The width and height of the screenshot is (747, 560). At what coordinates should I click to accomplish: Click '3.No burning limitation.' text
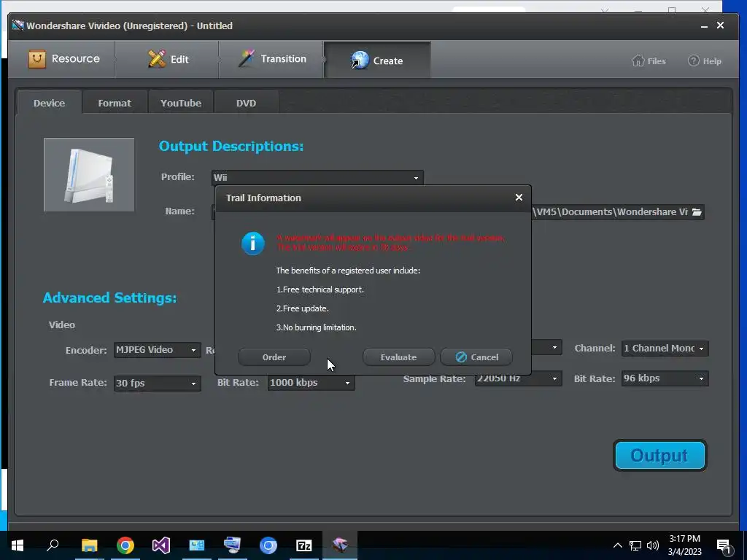317,327
